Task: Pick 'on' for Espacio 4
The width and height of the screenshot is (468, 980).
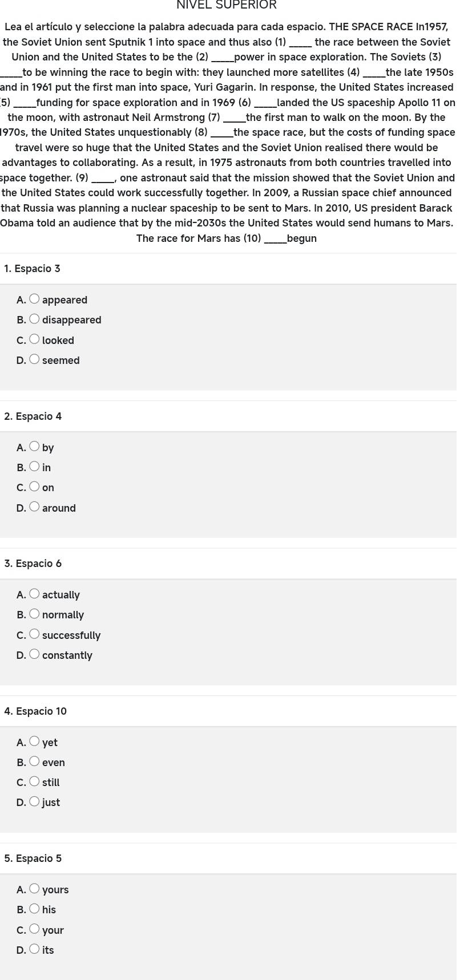Action: click(34, 487)
